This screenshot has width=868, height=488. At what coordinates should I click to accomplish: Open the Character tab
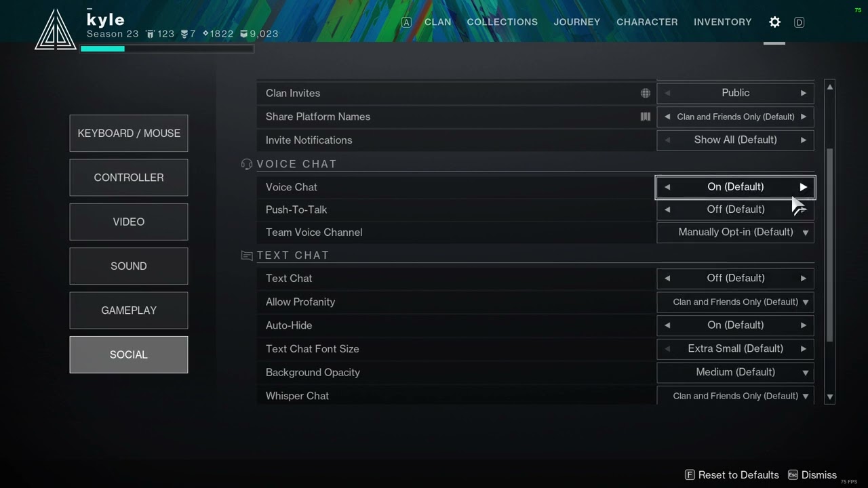click(647, 22)
